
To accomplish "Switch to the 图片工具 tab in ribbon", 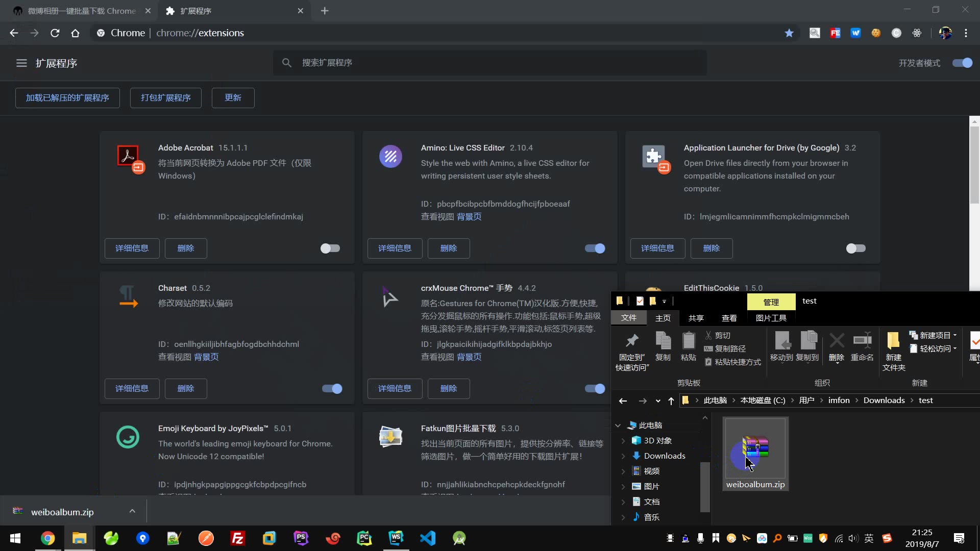I will 771,317.
